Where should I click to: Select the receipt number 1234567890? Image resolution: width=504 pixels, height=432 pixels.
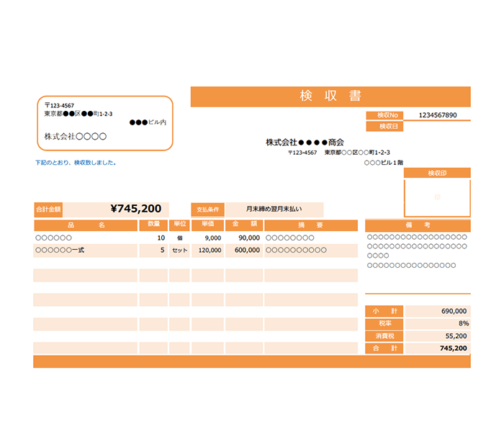click(438, 115)
